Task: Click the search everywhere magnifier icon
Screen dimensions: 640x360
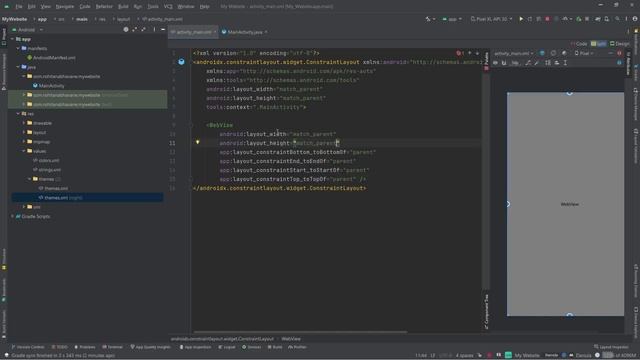Action: coord(617,19)
